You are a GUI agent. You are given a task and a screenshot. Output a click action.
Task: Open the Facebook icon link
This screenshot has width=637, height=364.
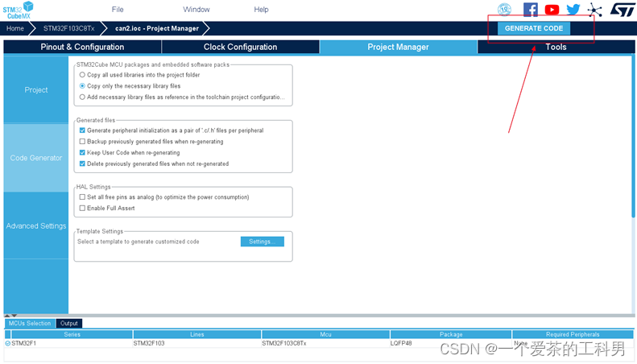530,10
